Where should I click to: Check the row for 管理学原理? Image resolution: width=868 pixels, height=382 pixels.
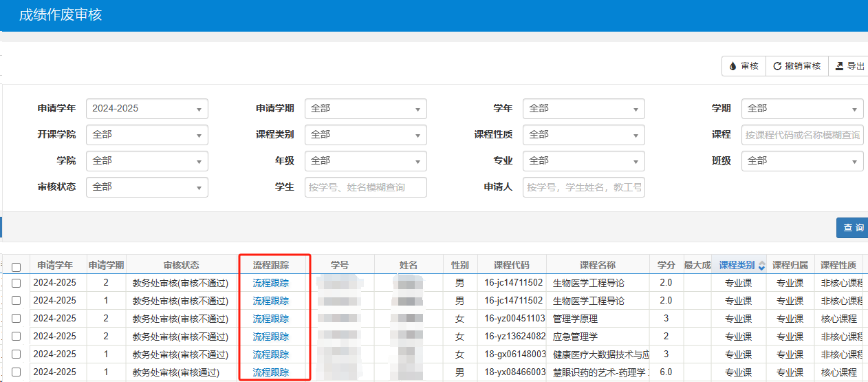[x=16, y=319]
